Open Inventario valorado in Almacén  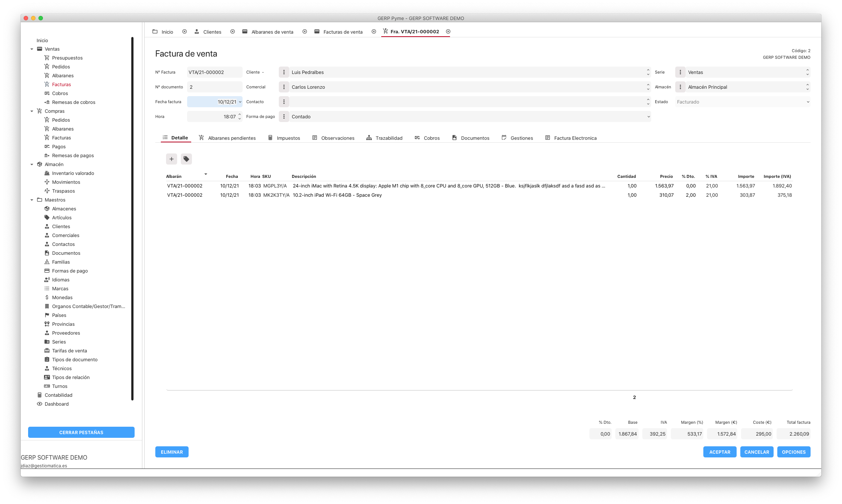[x=73, y=173]
